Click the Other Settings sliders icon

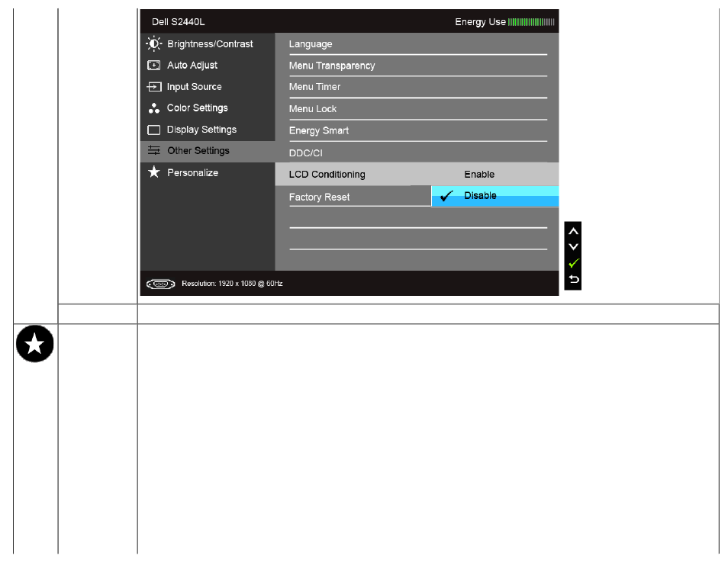153,150
